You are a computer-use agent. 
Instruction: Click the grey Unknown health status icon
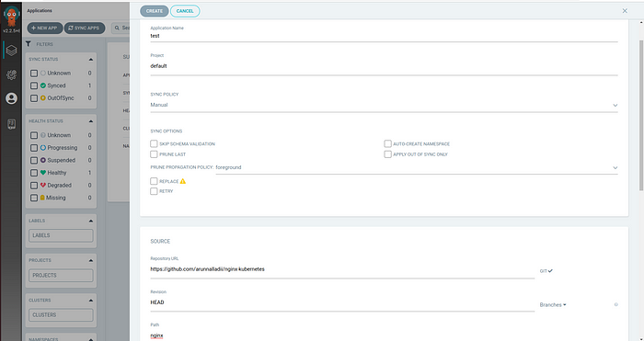point(43,135)
